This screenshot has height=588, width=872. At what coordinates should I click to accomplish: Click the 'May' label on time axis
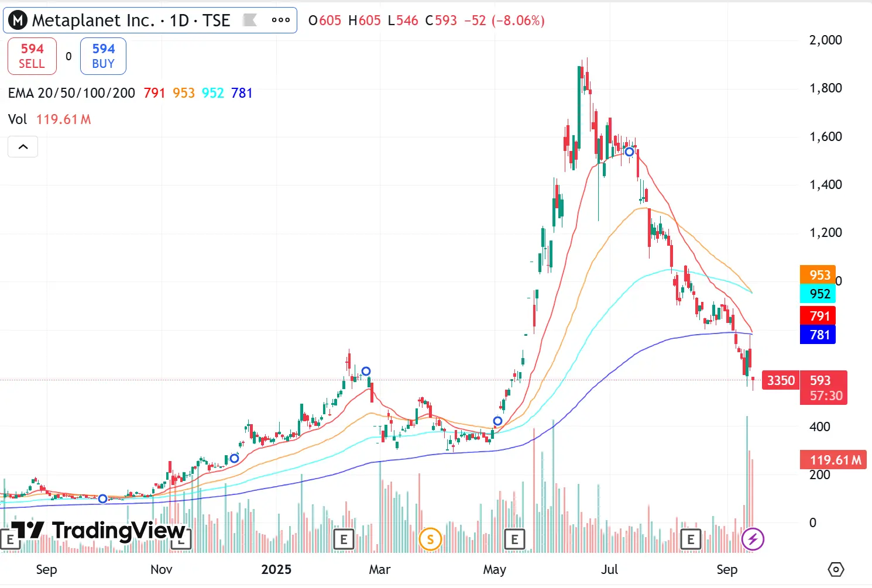click(495, 569)
